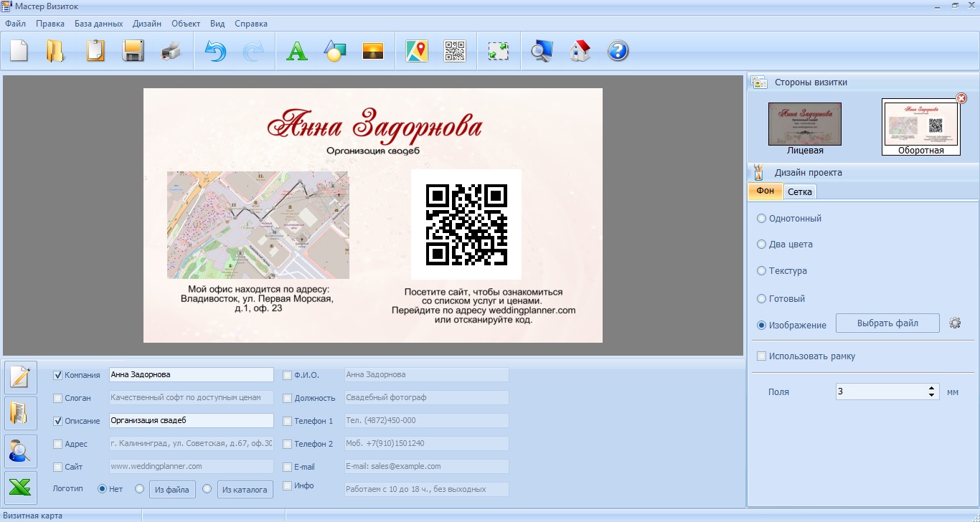Viewport: 980px width, 522px height.
Task: Open the Объект menu
Action: click(186, 23)
